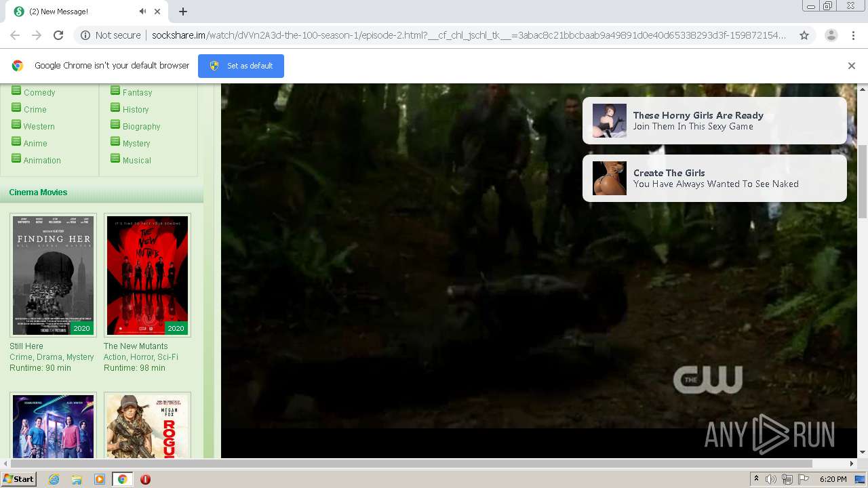The image size is (868, 488).
Task: Mute the tab audio speaker icon
Action: [x=142, y=12]
